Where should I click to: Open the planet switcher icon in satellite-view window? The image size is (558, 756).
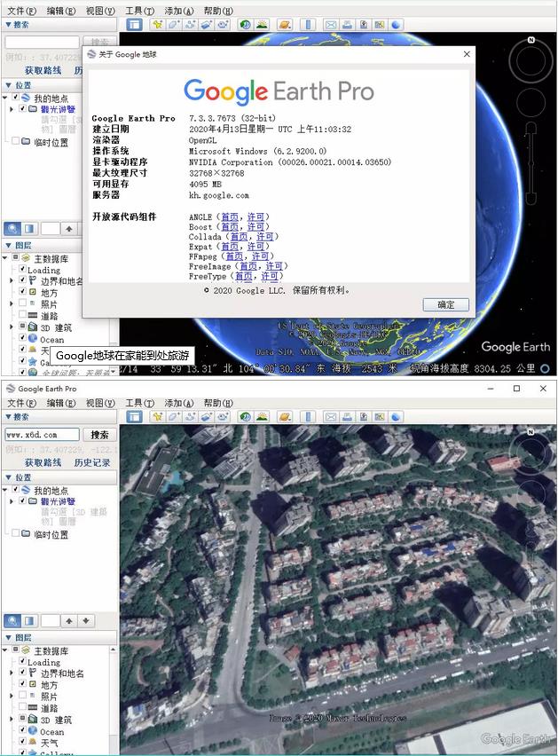coord(285,416)
